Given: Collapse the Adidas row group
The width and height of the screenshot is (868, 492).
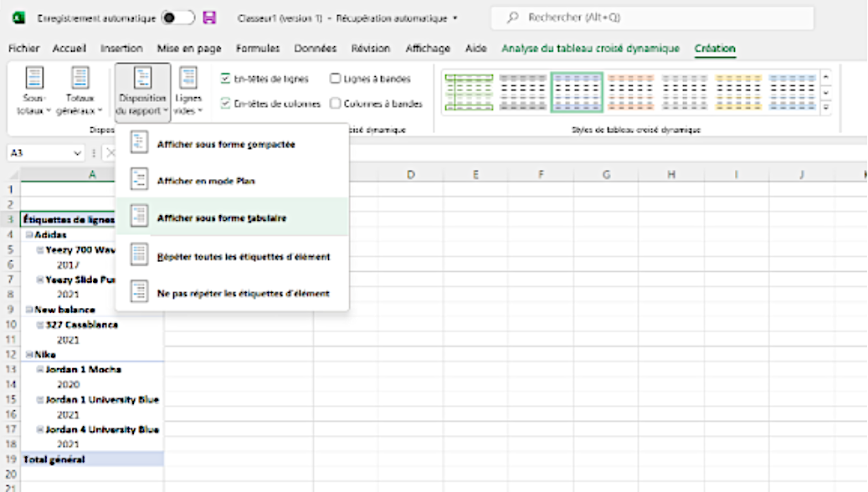Looking at the screenshot, I should [29, 236].
